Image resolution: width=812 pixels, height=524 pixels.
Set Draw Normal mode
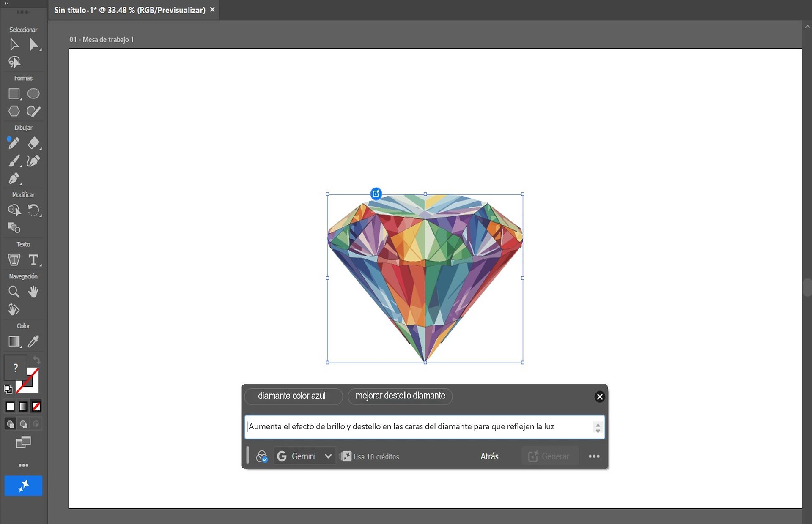[10, 424]
